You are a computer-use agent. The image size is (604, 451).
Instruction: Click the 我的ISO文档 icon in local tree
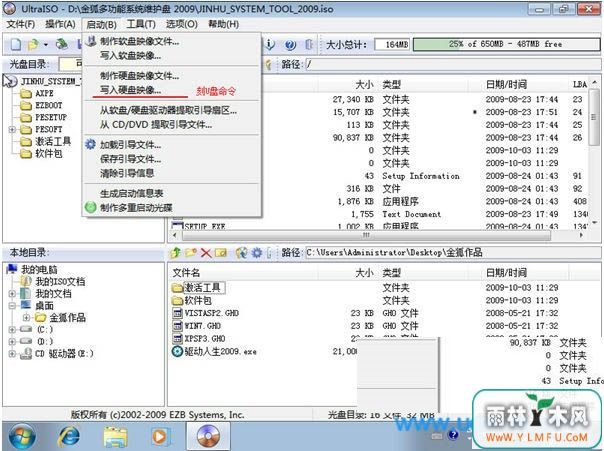pos(26,281)
